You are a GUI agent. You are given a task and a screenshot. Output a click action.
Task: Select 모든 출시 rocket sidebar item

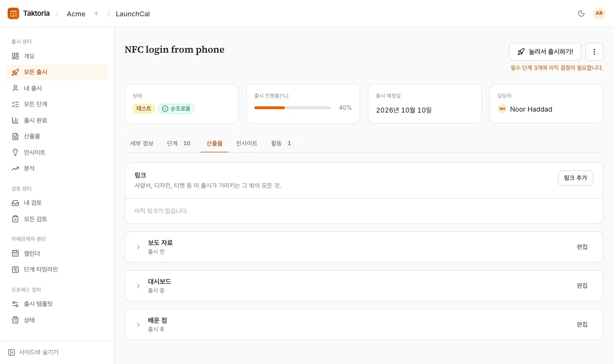coord(57,72)
